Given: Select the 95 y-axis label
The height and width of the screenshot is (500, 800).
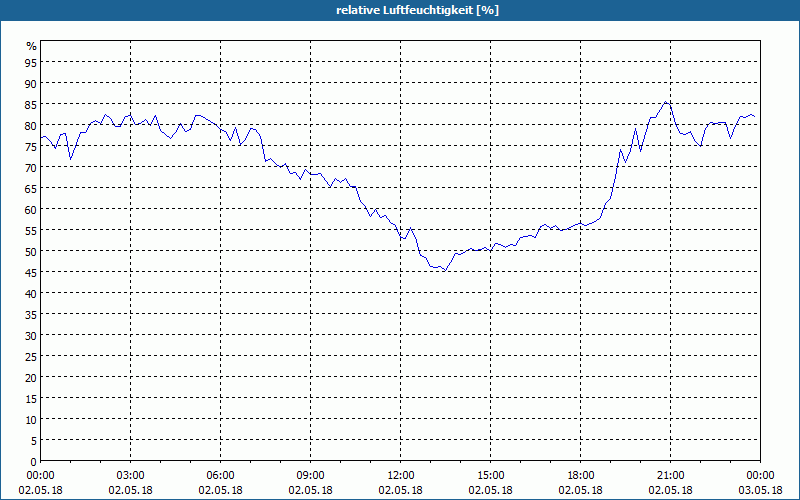Looking at the screenshot, I should [x=31, y=62].
